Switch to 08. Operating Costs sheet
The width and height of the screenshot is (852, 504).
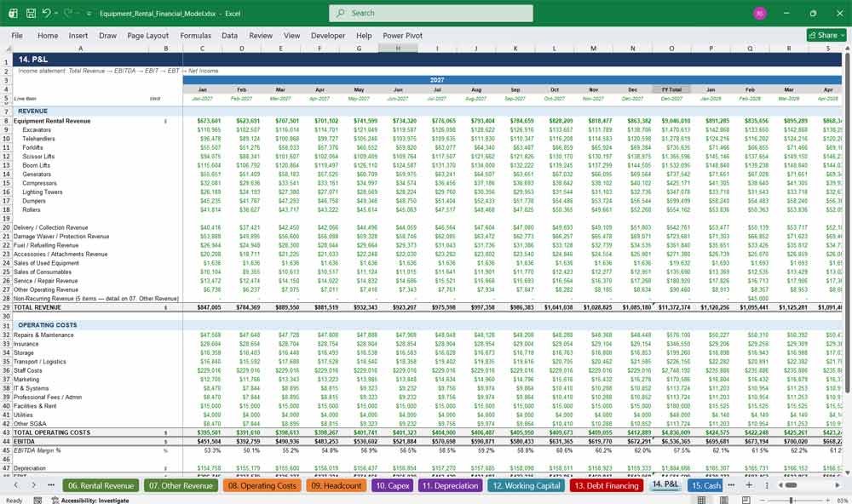tap(262, 485)
